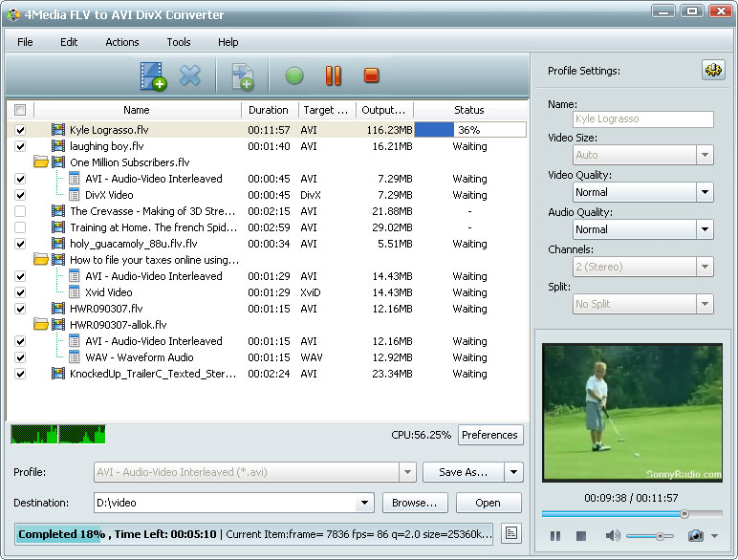Click the film icon of Kyle Lograsso.flv
738x560 pixels.
pyautogui.click(x=58, y=129)
